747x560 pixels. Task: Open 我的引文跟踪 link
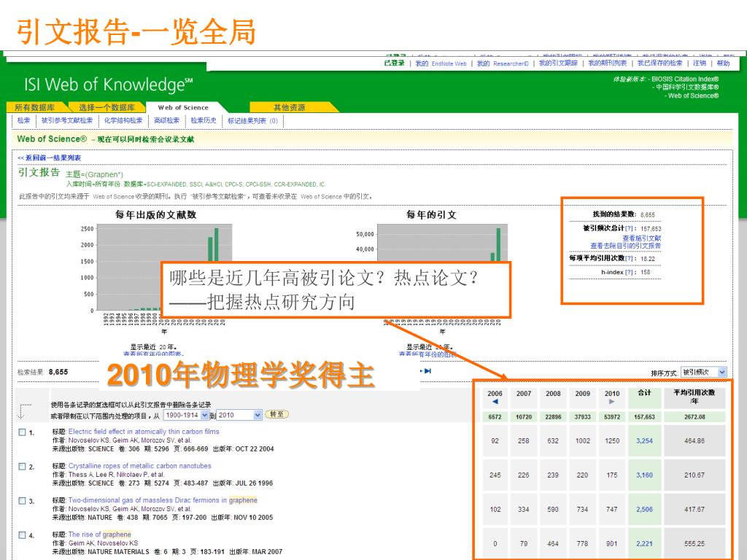pyautogui.click(x=558, y=63)
